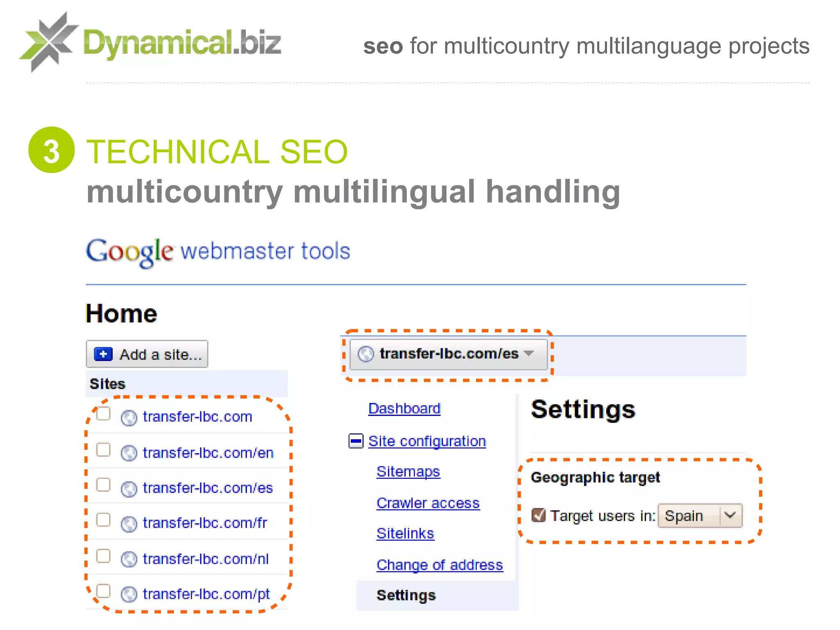Click globe icon beside transfer-lbc.com/pt

point(129,595)
